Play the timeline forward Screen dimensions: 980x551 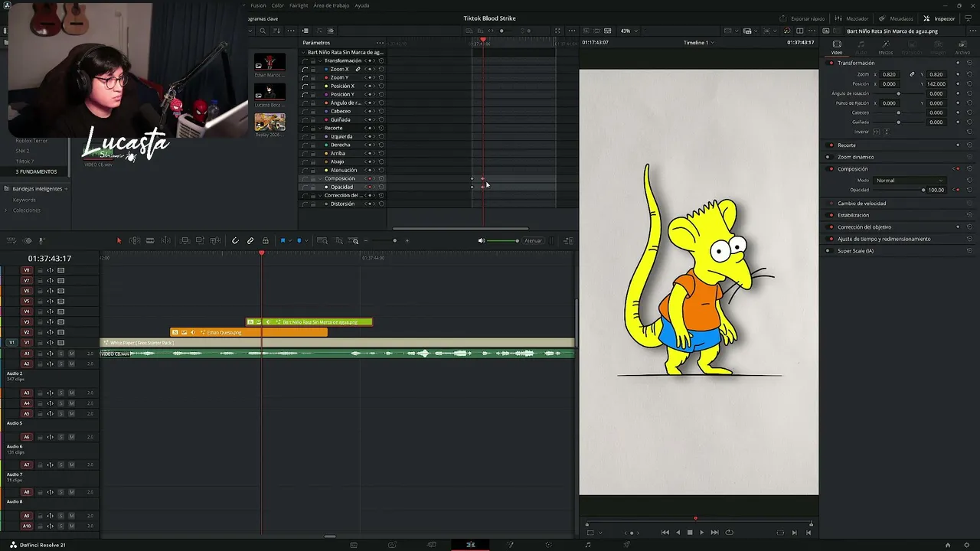click(x=701, y=533)
